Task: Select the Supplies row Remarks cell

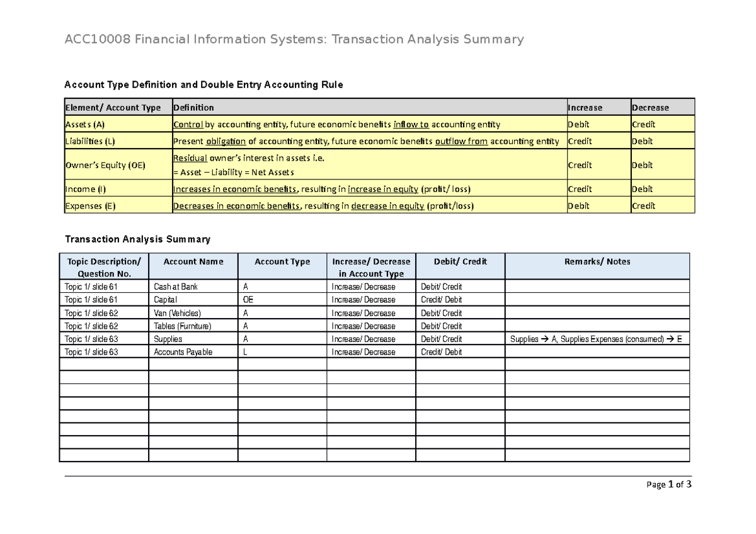Action: pos(597,339)
